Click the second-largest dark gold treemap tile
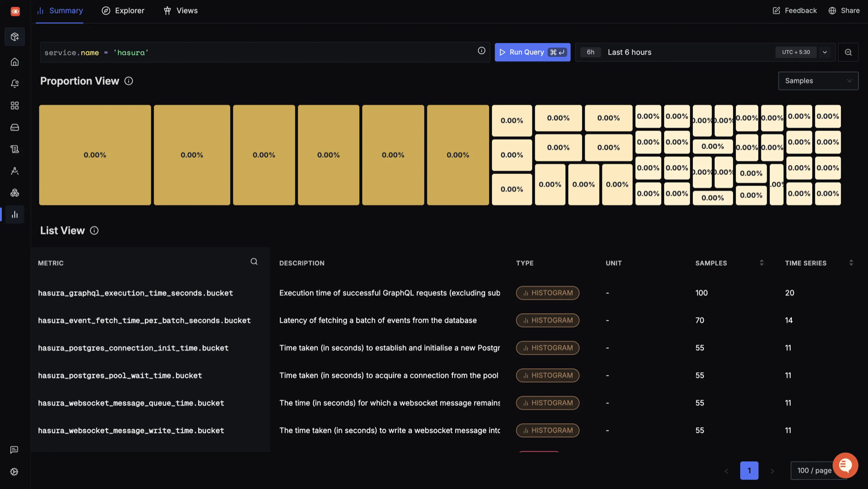 pyautogui.click(x=192, y=155)
